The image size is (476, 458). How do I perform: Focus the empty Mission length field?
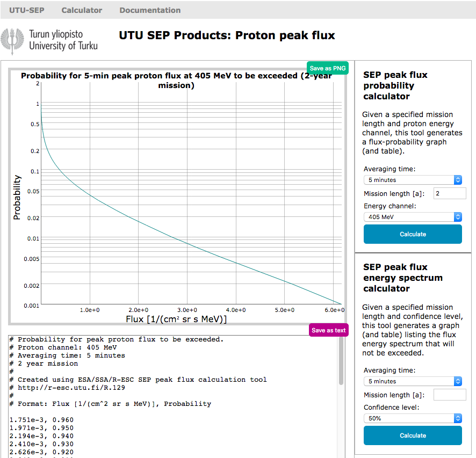pos(449,395)
